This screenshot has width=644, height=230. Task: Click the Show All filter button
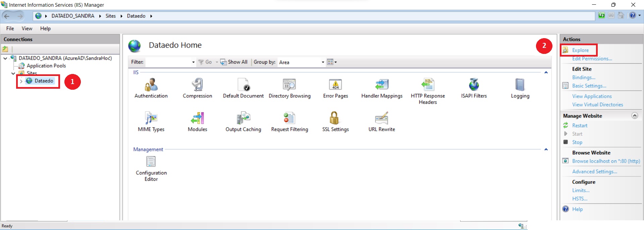point(234,62)
